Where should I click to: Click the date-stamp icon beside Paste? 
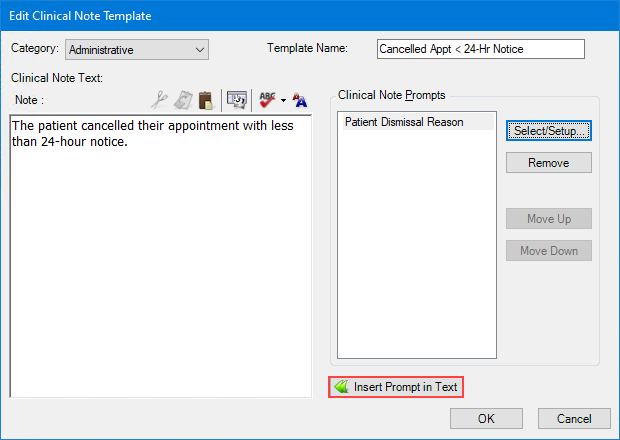(237, 99)
